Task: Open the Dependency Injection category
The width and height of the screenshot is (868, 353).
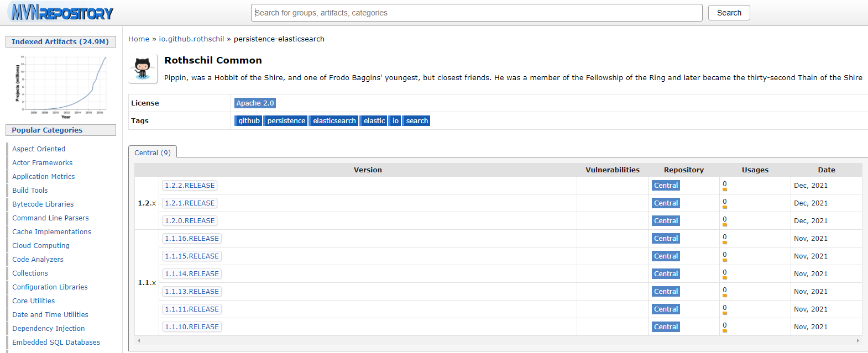Action: point(49,329)
